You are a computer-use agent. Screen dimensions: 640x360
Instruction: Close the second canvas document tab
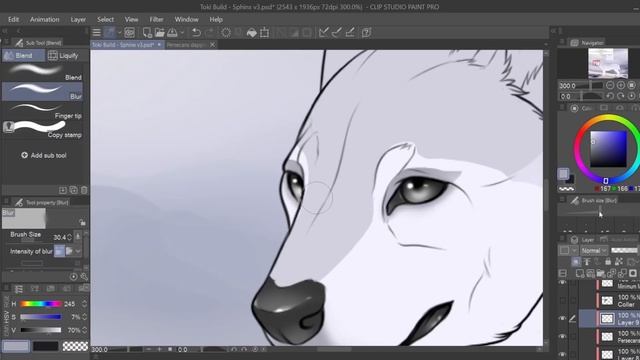pos(213,45)
